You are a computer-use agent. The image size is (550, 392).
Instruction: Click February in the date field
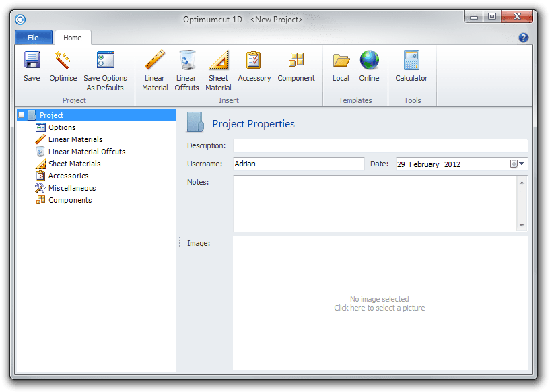click(423, 164)
